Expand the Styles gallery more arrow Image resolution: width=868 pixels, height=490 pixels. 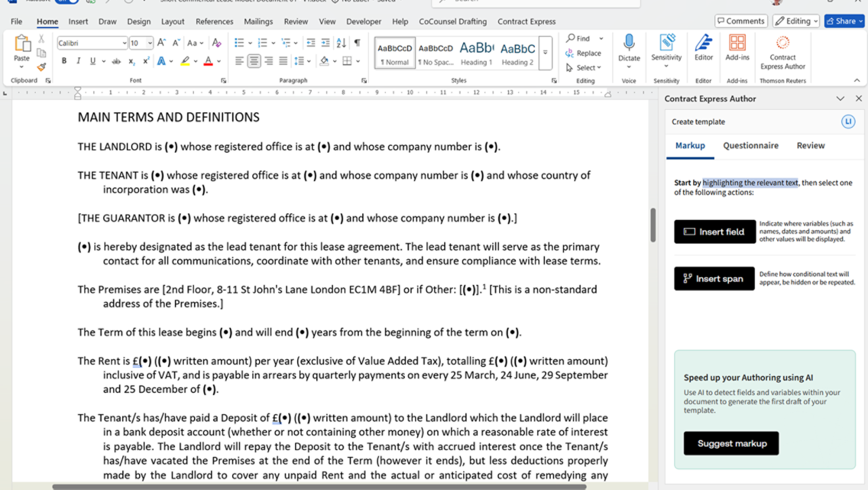pyautogui.click(x=546, y=52)
